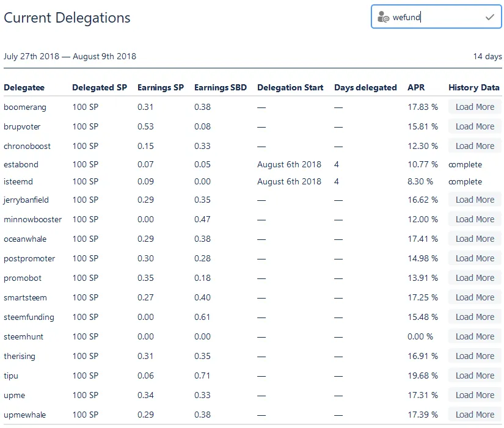Load more history for oceanwhale
Screen dimensions: 504x428
[x=475, y=239]
